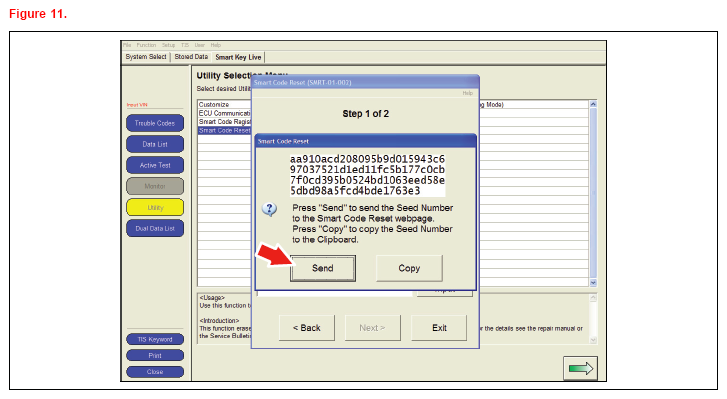Image resolution: width=727 pixels, height=399 pixels.
Task: Switch to the Stored Data tab
Action: 191,57
